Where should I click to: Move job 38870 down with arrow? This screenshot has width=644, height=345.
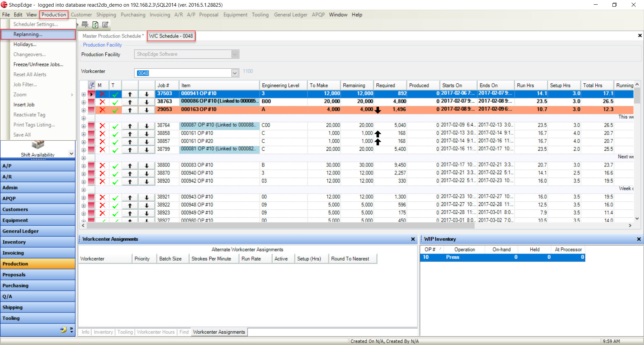coord(147,174)
